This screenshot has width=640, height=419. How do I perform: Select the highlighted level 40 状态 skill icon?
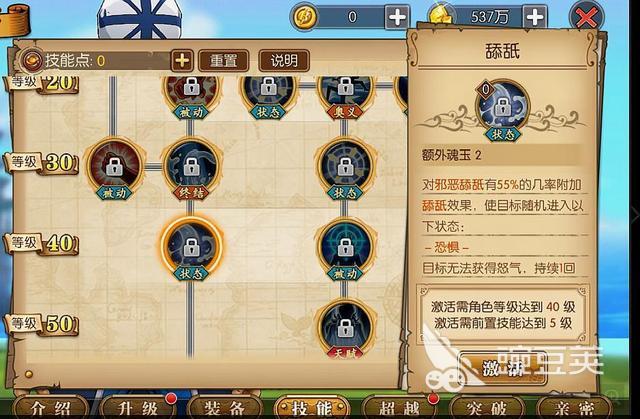click(191, 248)
